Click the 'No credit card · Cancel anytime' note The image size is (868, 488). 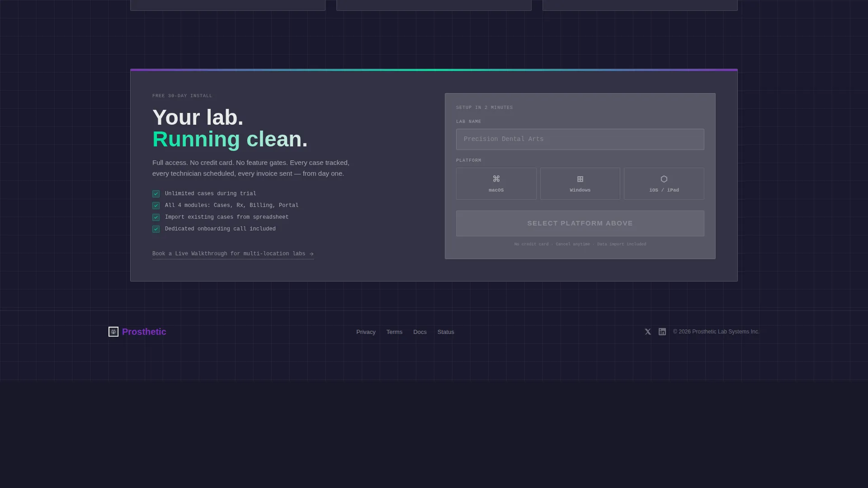point(580,244)
